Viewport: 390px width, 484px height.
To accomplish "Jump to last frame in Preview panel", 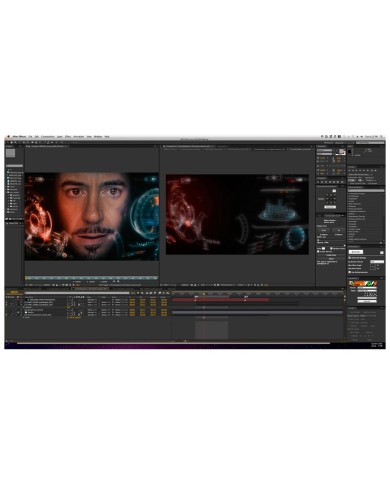I will 364,170.
